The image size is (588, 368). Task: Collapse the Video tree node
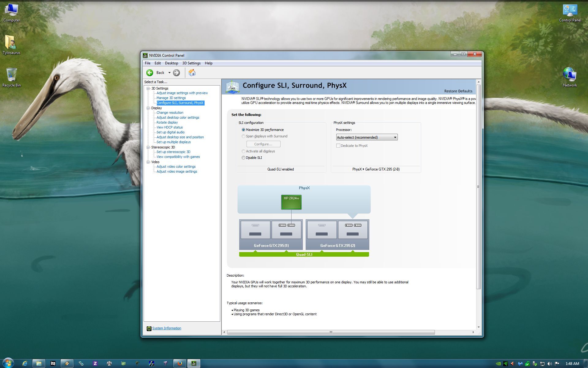tap(148, 162)
